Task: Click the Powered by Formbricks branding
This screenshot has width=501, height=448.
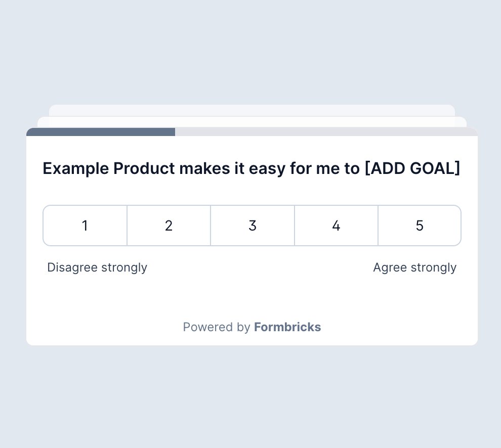Action: point(252,327)
